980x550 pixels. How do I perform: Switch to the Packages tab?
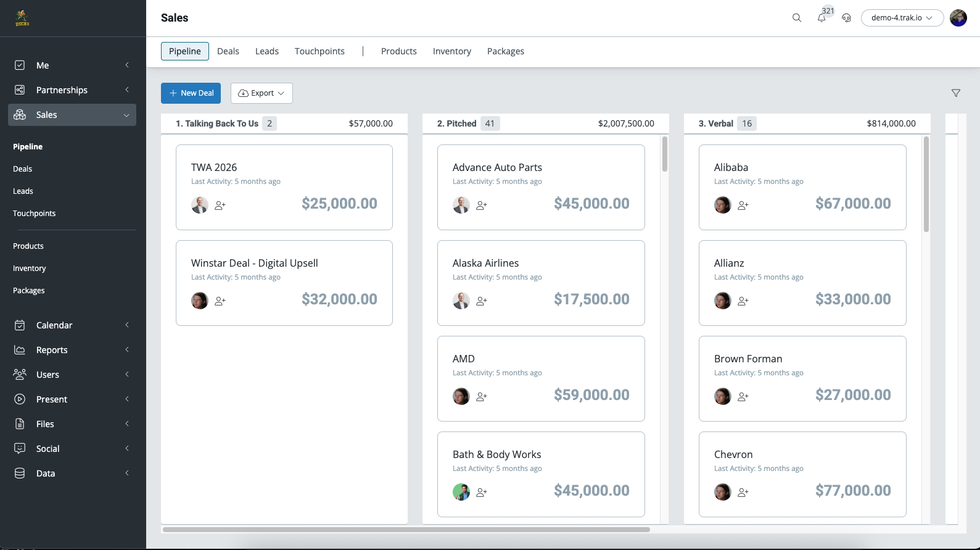tap(506, 51)
